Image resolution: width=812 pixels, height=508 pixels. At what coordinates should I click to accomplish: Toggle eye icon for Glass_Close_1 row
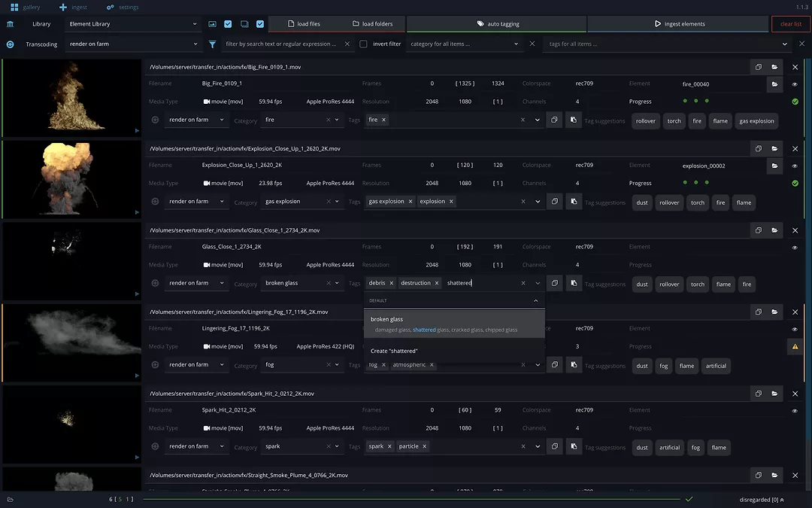point(795,248)
